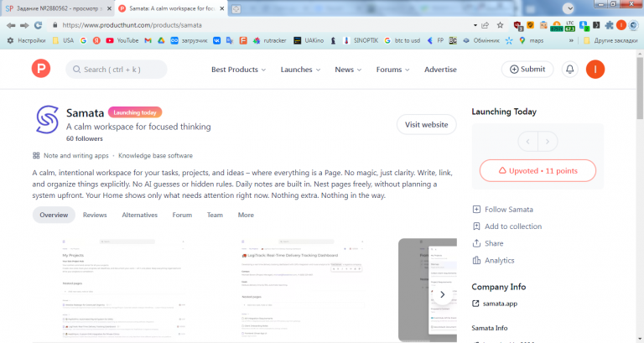Toggle the Upvoted 11 points button

[x=538, y=170]
